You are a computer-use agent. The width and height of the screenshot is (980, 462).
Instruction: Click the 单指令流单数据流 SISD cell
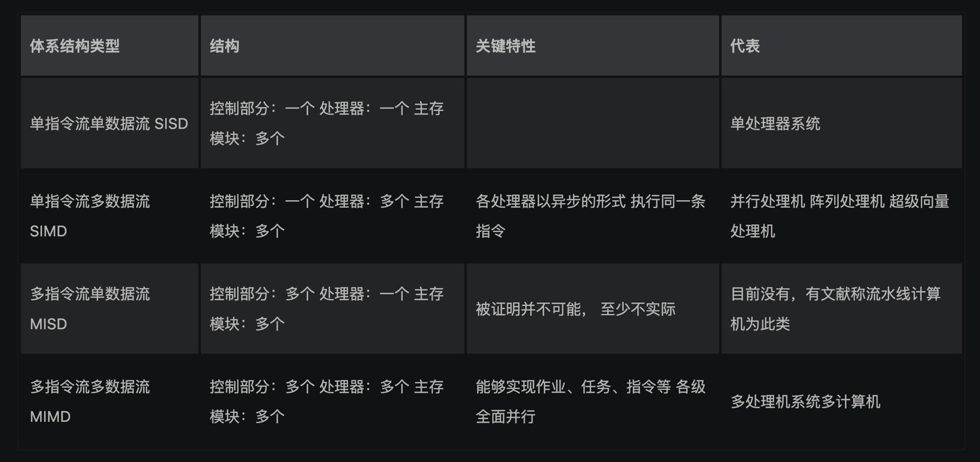(x=109, y=124)
